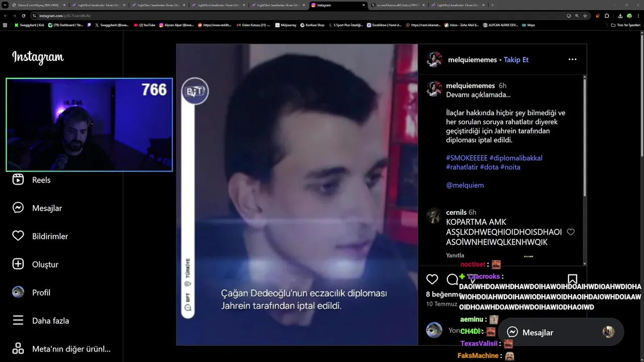The image size is (644, 362).
Task: Reload the page with refresh icon
Action: (x=24, y=16)
